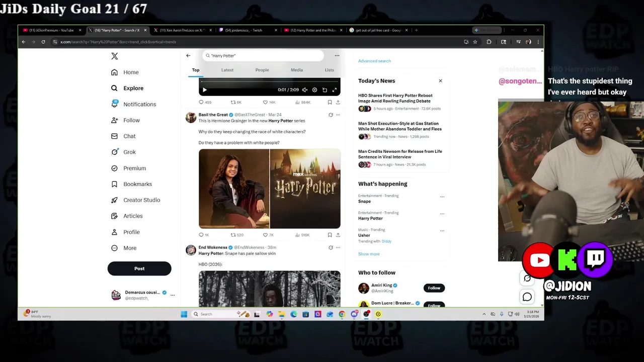View analytics for the 884K views post

[302, 102]
